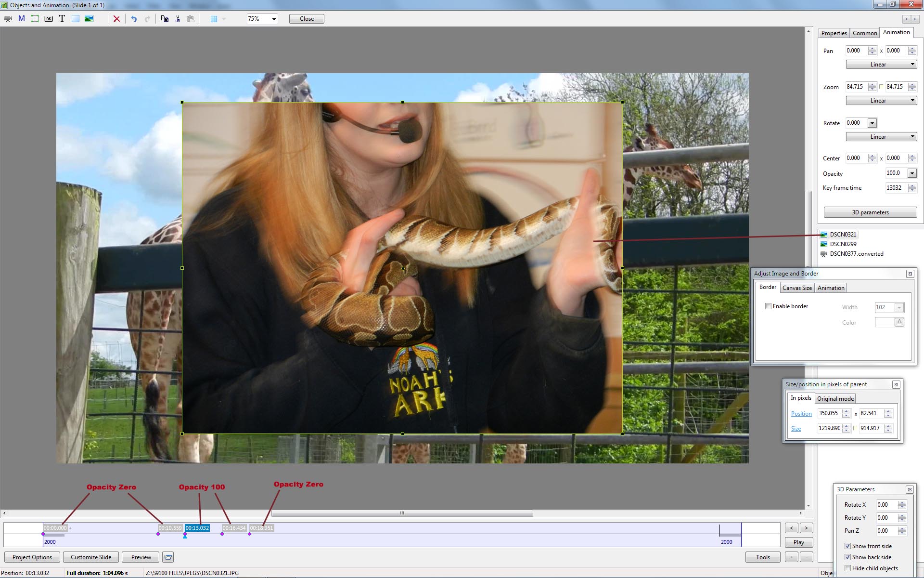Image resolution: width=924 pixels, height=578 pixels.
Task: Select the 00:16.434 keyframe on timeline
Action: click(234, 528)
